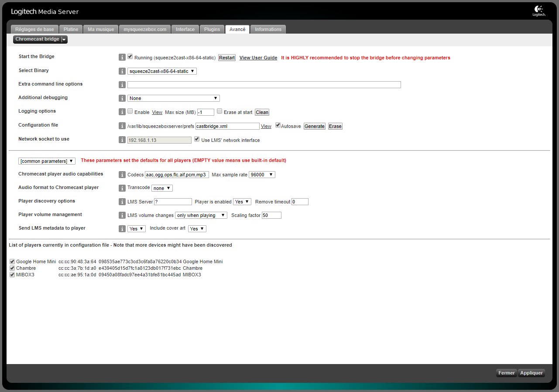
Task: Click info icon for Network socket to use
Action: tap(122, 140)
